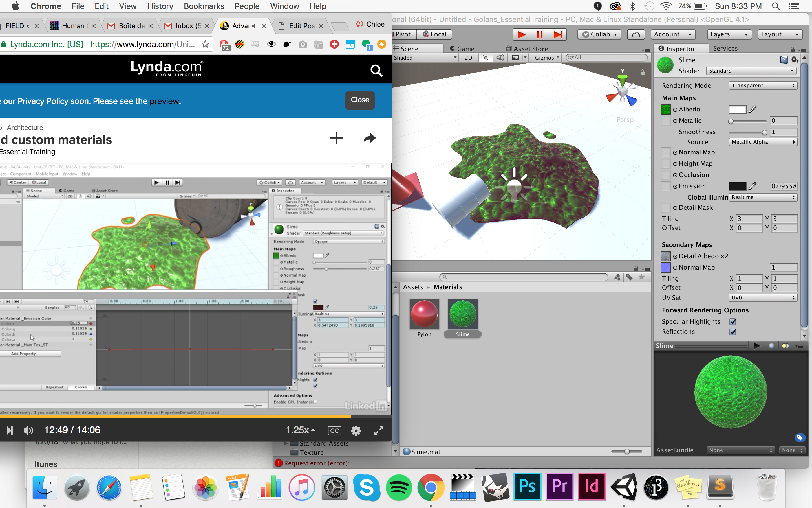This screenshot has width=812, height=508.
Task: Click the Albedo color eyedropper icon
Action: 753,109
